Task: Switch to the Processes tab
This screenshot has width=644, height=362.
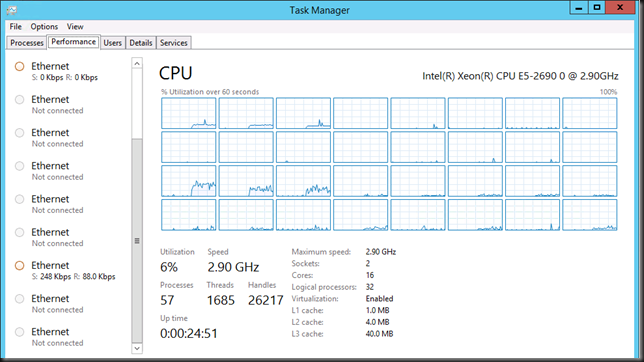Action: [27, 43]
